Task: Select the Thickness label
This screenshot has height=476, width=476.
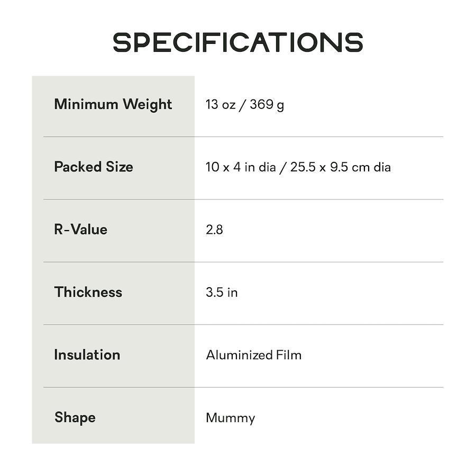Action: click(88, 292)
